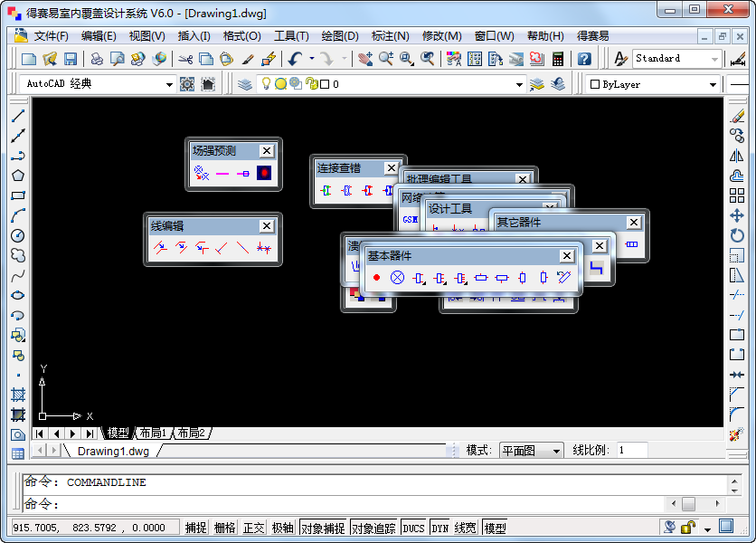
Task: Toggle 对象追踪 object tracking
Action: click(x=373, y=528)
